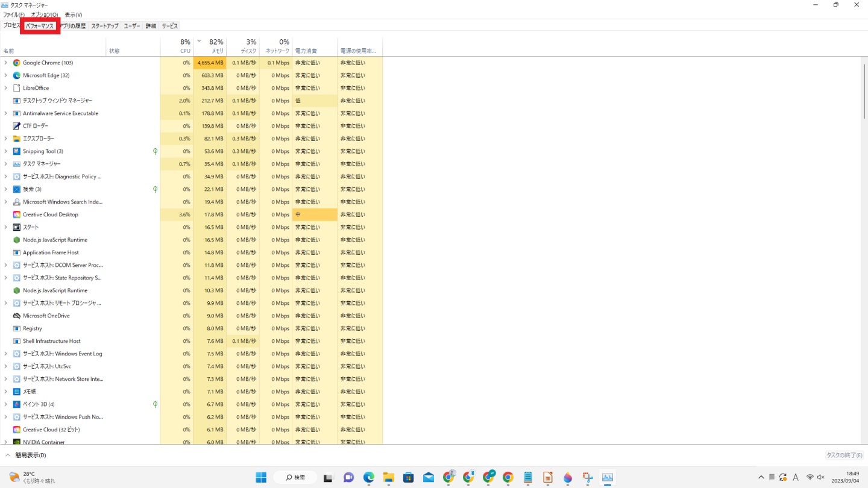Click the Google Chrome process icon
This screenshot has width=868, height=488.
click(x=17, y=63)
